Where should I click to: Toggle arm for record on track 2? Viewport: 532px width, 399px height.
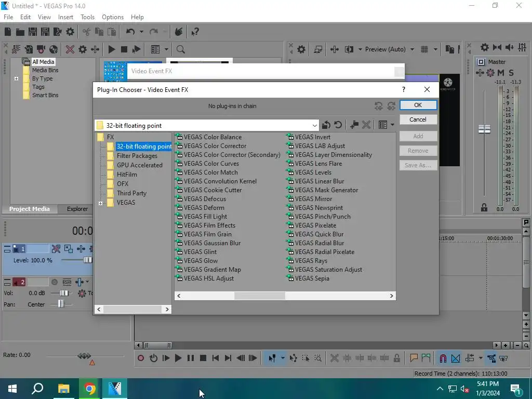pyautogui.click(x=54, y=282)
